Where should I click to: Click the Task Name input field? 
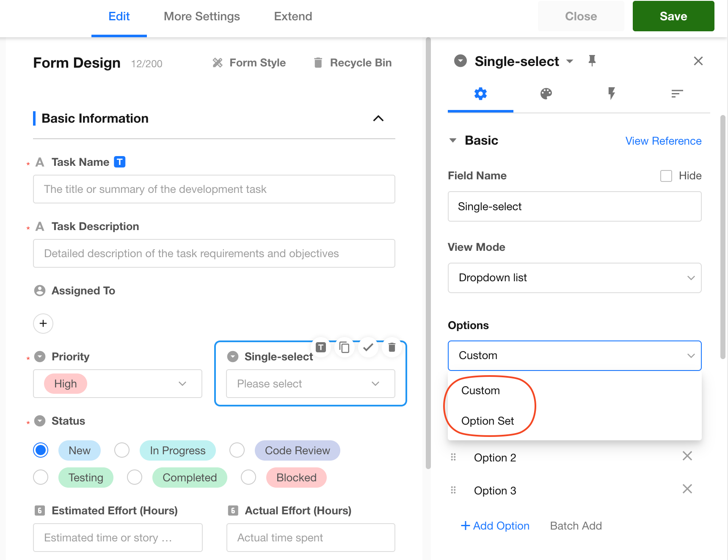pyautogui.click(x=214, y=189)
